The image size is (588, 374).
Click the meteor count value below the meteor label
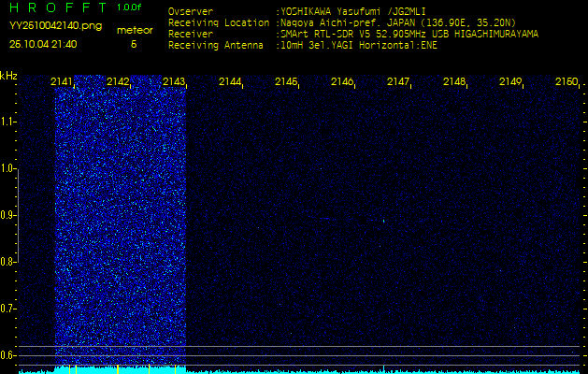click(x=134, y=44)
